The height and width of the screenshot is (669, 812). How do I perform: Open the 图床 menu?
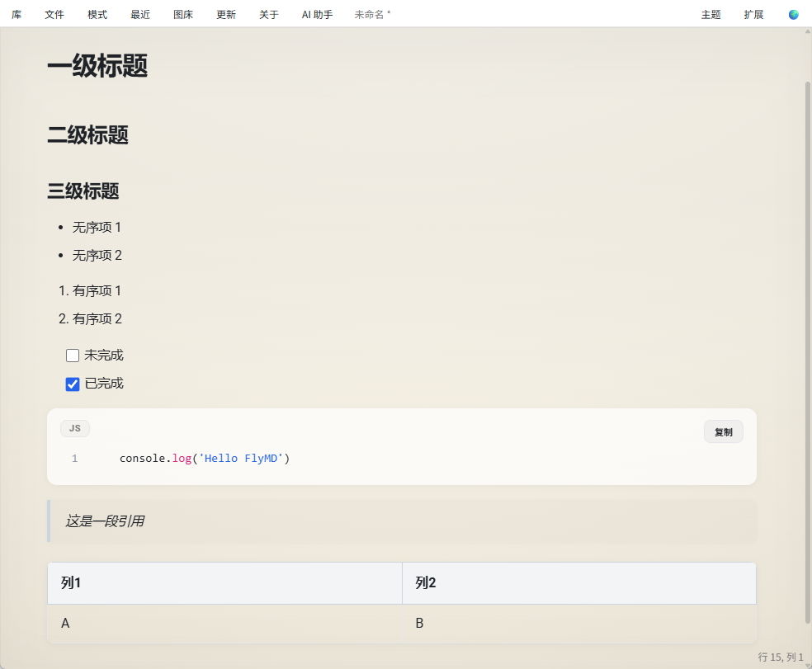point(182,14)
